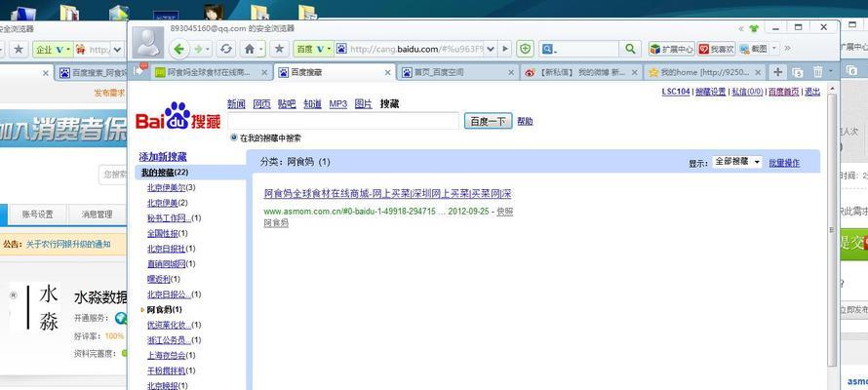Viewport: 868px width, 390px height.
Task: Open the dropdown arrow beside the home icon
Action: tap(261, 49)
